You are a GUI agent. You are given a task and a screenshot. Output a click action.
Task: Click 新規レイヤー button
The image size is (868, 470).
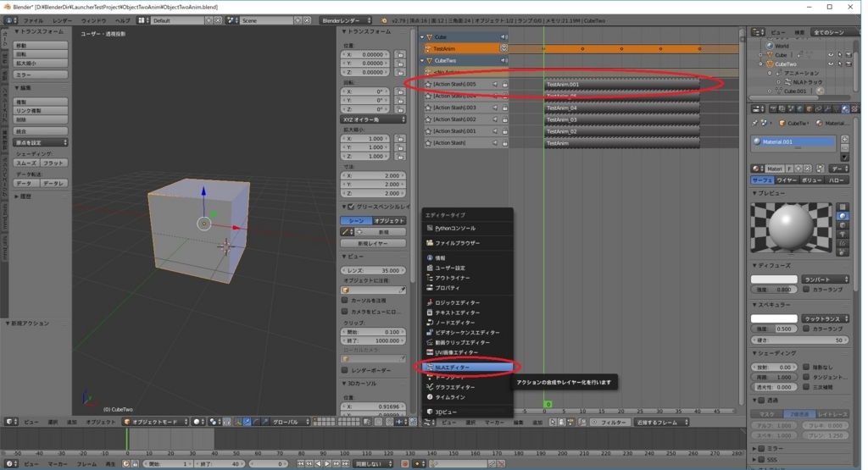tap(373, 244)
